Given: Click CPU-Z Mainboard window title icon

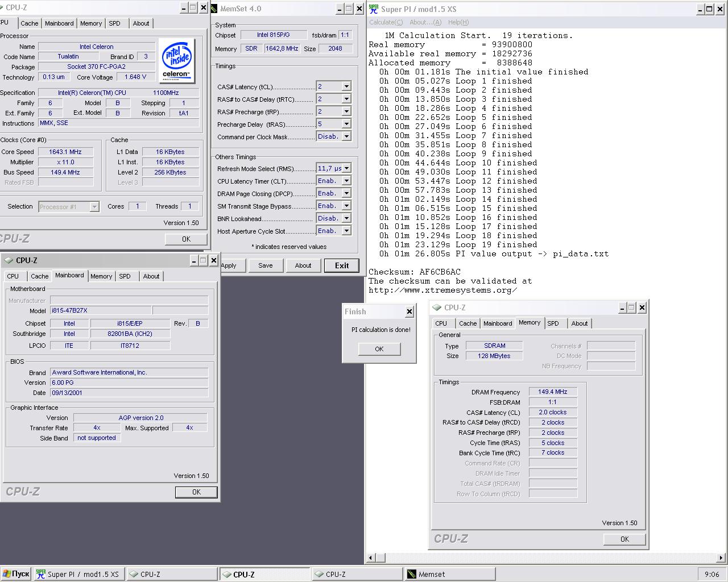Looking at the screenshot, I should (x=9, y=260).
